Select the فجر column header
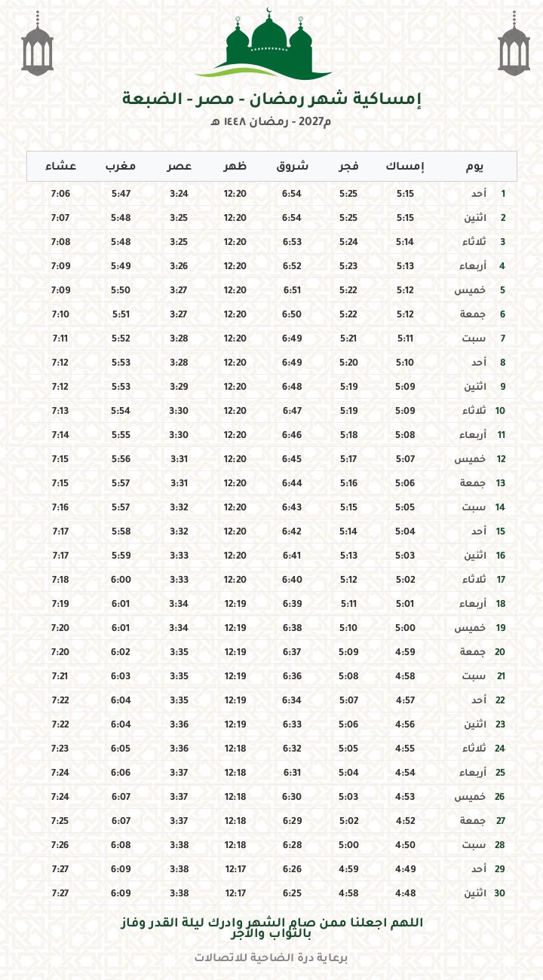Viewport: 543px width, 980px height. click(348, 167)
